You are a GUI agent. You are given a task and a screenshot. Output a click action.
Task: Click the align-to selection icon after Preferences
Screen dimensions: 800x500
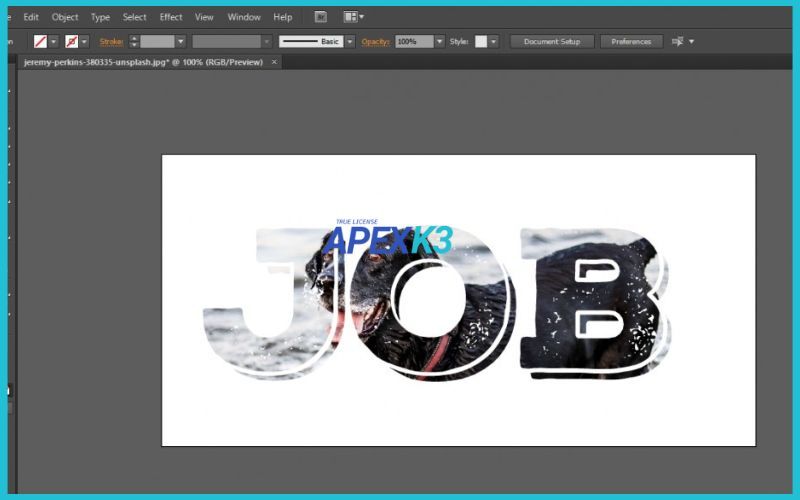[678, 42]
